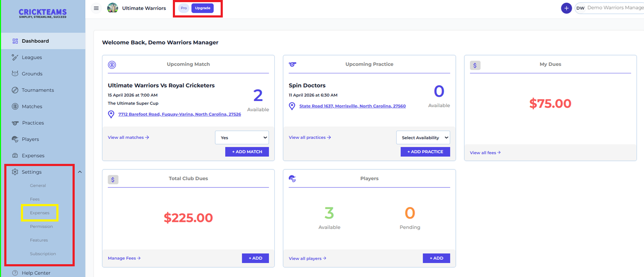
Task: Click + ADD in Total Club Dues
Action: click(255, 258)
